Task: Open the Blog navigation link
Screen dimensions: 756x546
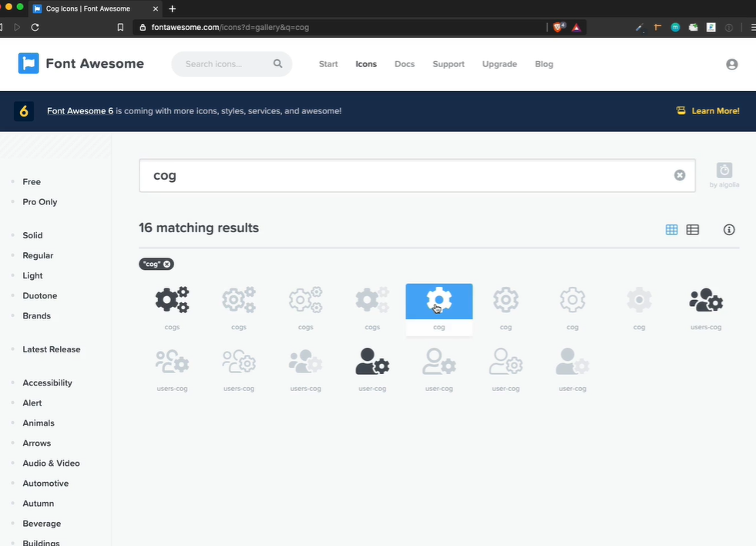Action: pyautogui.click(x=544, y=64)
